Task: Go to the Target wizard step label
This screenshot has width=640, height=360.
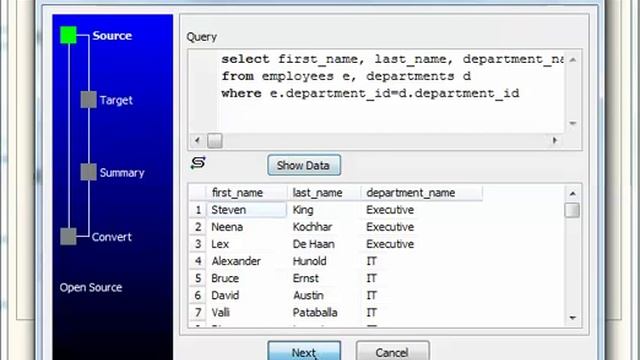Action: click(x=116, y=100)
